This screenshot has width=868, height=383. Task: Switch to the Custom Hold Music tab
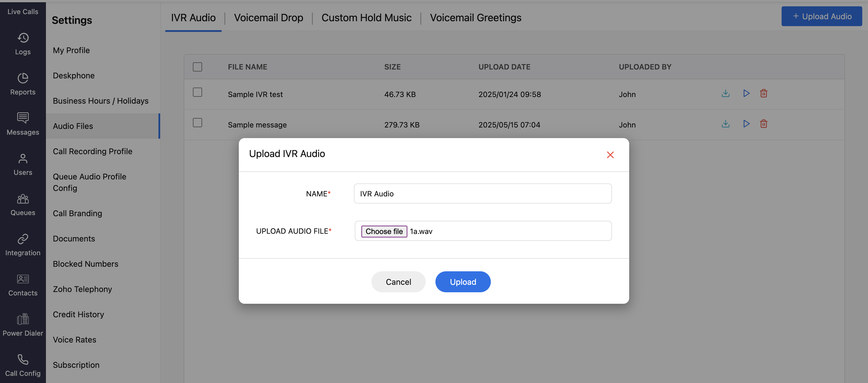coord(366,18)
